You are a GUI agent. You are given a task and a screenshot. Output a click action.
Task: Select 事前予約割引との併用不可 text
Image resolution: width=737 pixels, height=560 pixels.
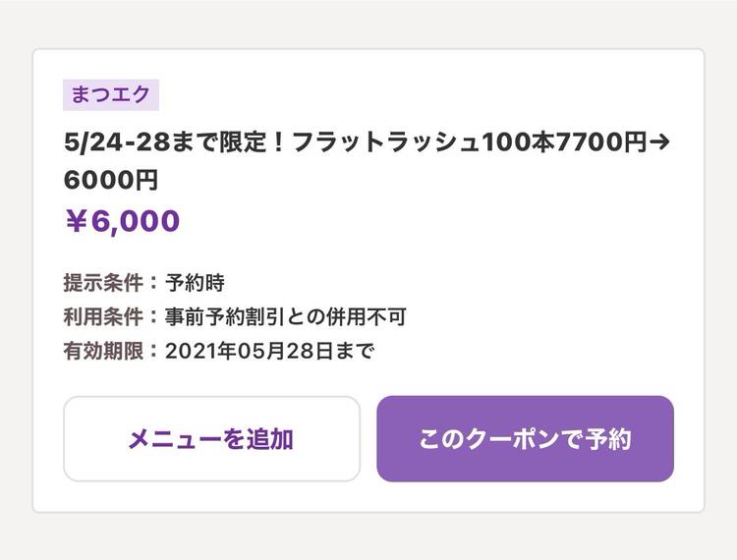pyautogui.click(x=285, y=317)
